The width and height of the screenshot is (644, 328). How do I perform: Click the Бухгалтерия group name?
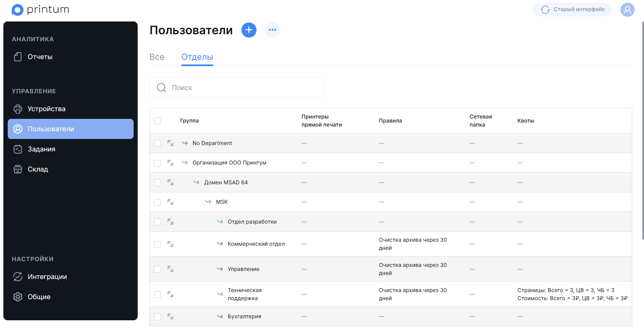point(244,317)
